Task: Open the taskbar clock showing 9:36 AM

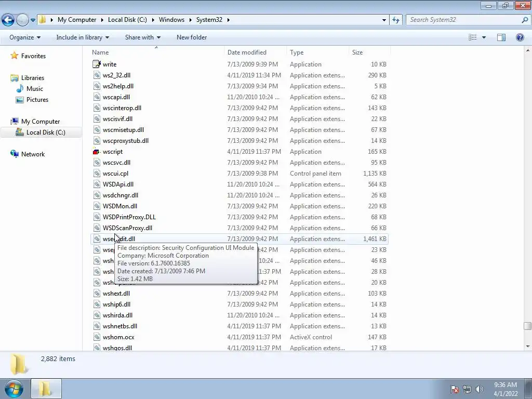Action: coord(506,389)
